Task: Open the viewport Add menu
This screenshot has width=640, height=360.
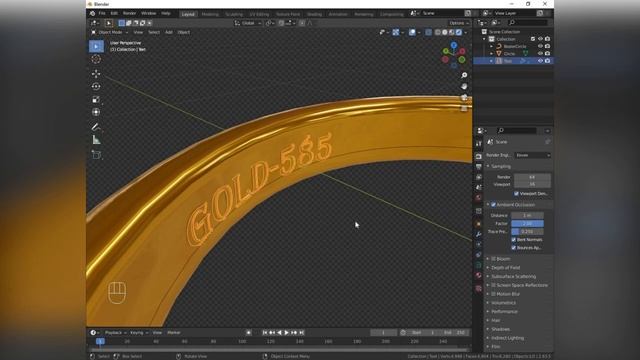Action: point(169,32)
